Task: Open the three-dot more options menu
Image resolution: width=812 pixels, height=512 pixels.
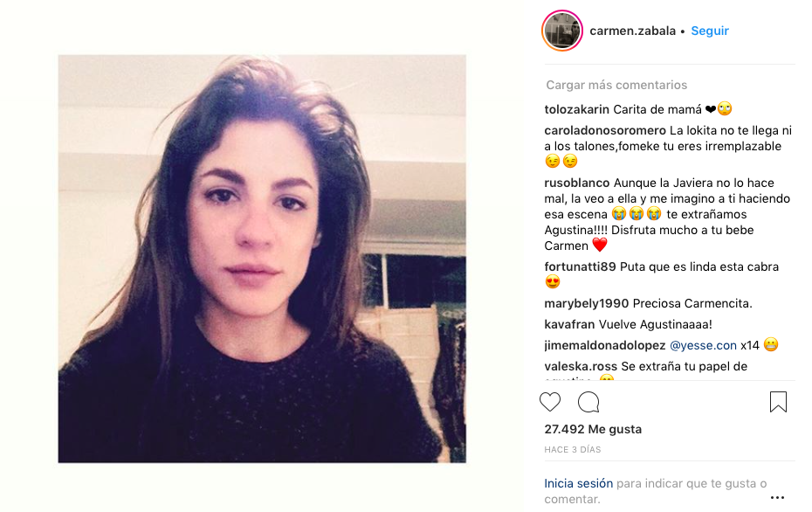Action: point(777,497)
